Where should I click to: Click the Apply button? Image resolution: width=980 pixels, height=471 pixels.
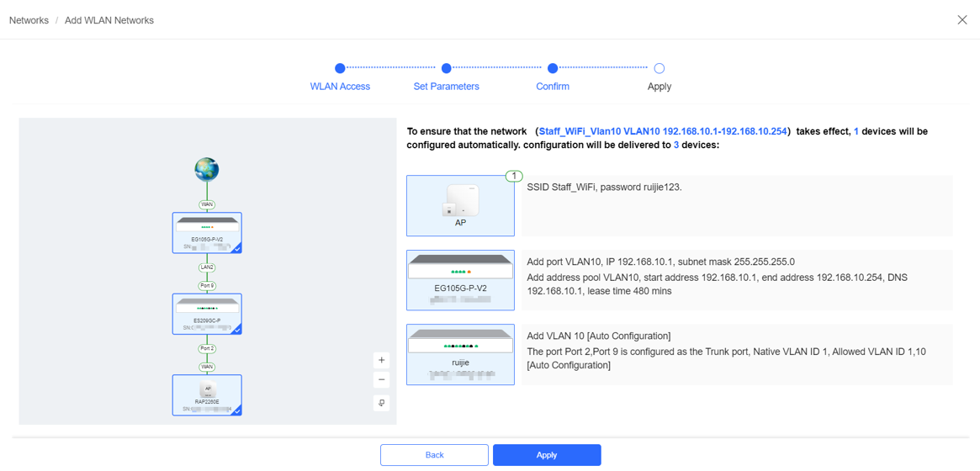547,455
